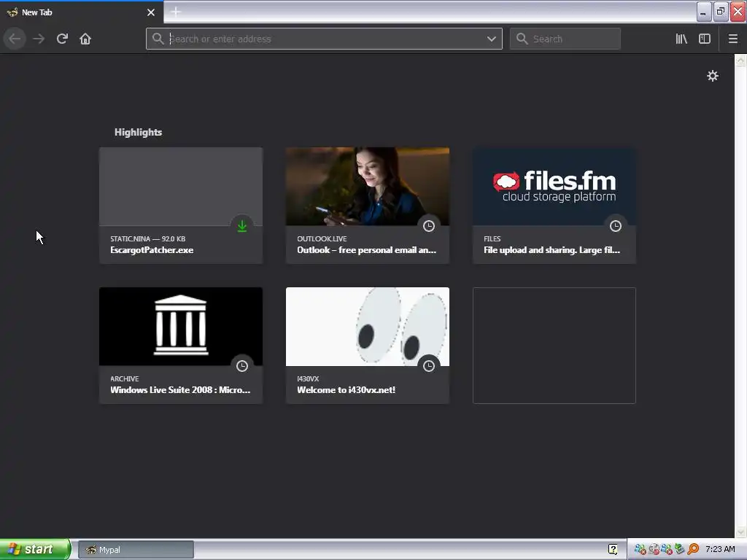Open the EscargotPatcher.exe highlight
The width and height of the screenshot is (747, 560).
click(152, 250)
